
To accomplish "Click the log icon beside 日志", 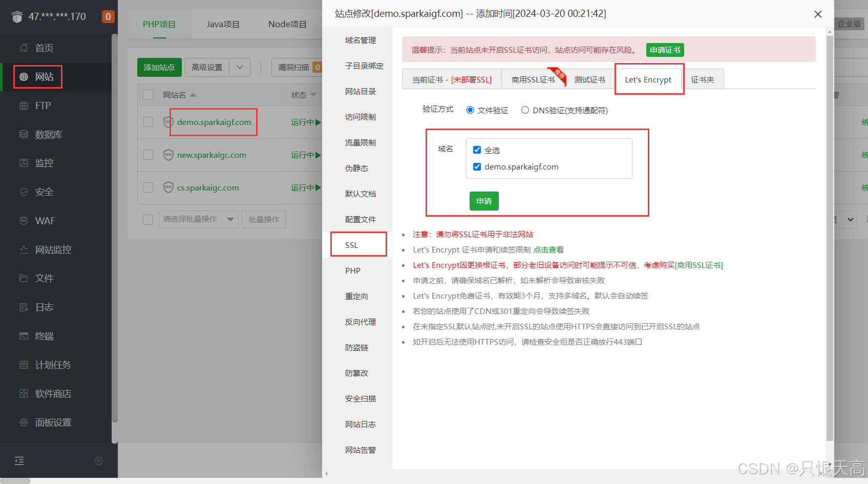I will point(24,307).
